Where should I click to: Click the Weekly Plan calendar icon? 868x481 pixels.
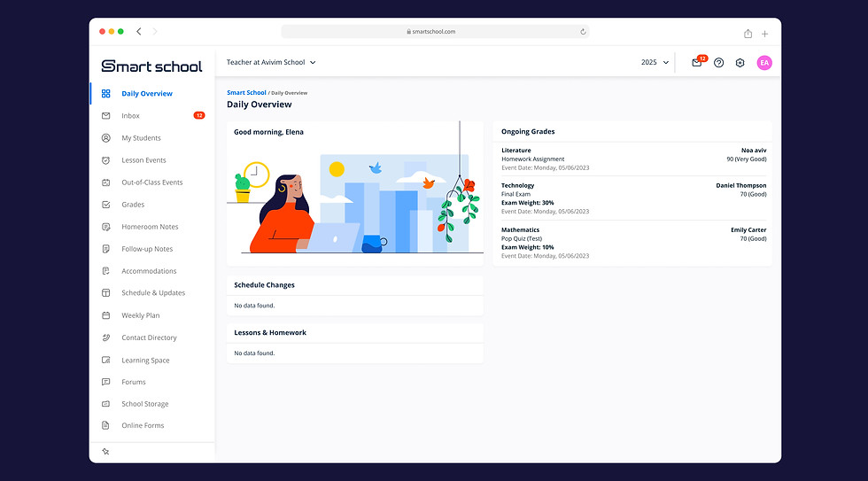105,315
